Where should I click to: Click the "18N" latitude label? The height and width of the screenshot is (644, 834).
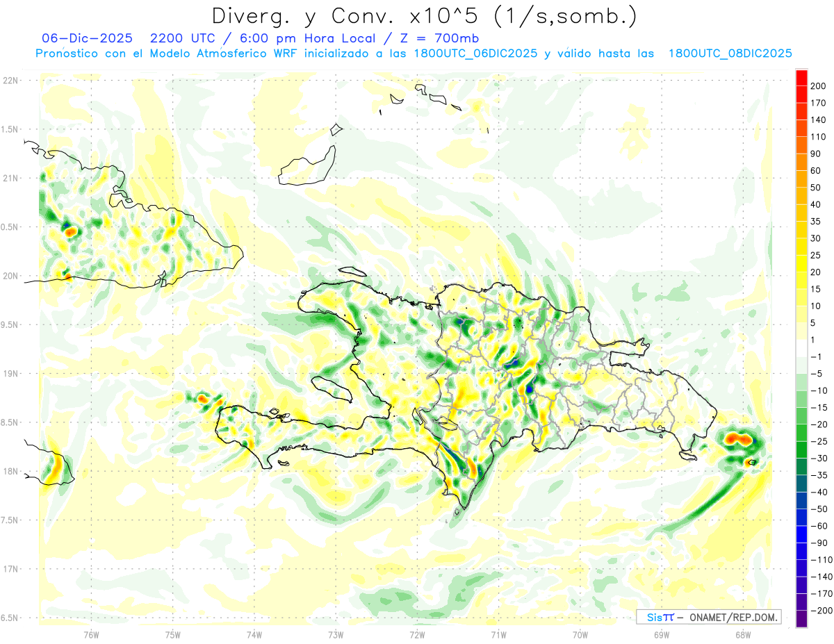pos(10,471)
